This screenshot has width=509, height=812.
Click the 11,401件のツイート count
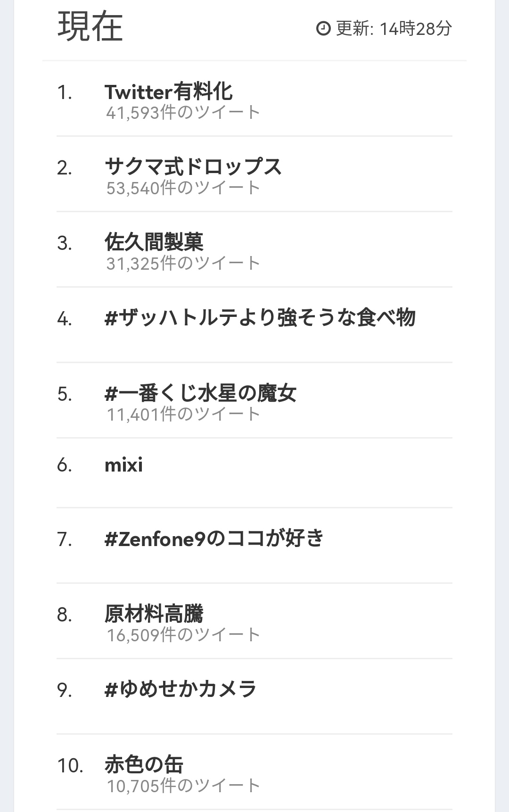(183, 414)
